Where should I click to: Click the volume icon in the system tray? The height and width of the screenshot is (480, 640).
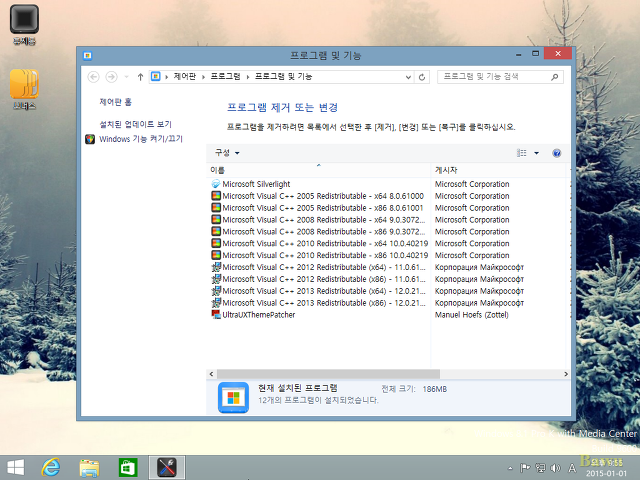(555, 468)
